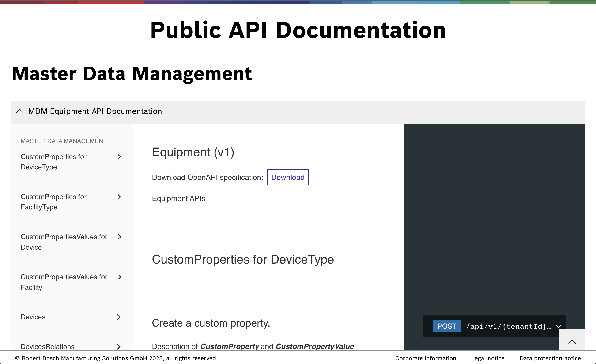The image size is (596, 364).
Task: Collapse the MDM Equipment API Documentation section
Action: pos(20,111)
